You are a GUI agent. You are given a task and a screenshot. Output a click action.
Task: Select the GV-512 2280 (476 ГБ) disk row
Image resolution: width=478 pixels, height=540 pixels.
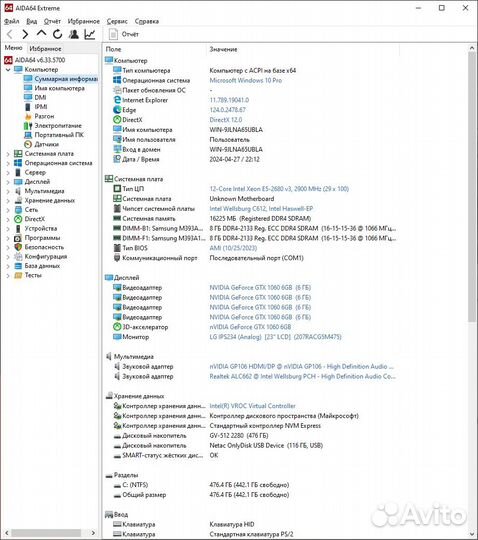point(239,436)
